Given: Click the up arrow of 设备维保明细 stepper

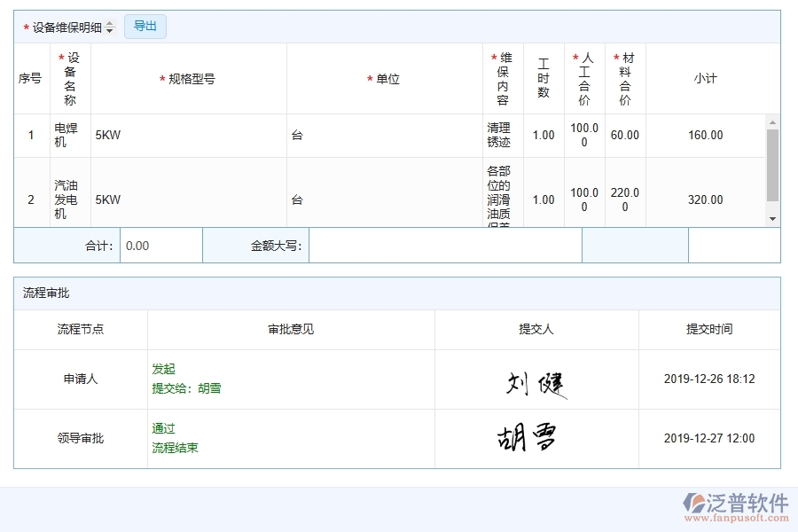Looking at the screenshot, I should pyautogui.click(x=109, y=23).
